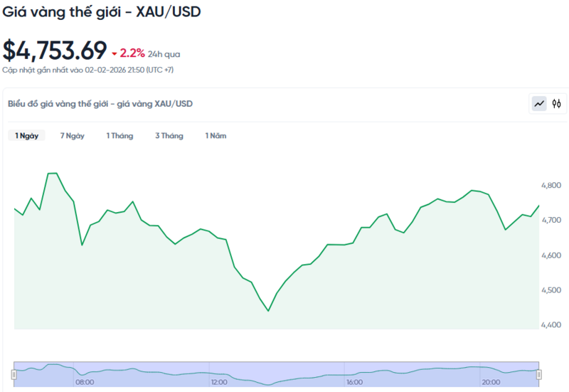569x392 pixels.
Task: Click the 20:00 mark in navigator
Action: (x=489, y=382)
